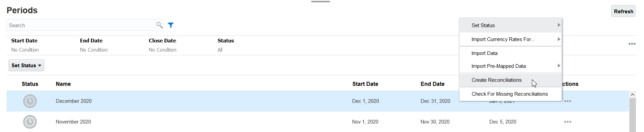644x132 pixels.
Task: Expand the Set Status dropdown button
Action: pyautogui.click(x=26, y=65)
